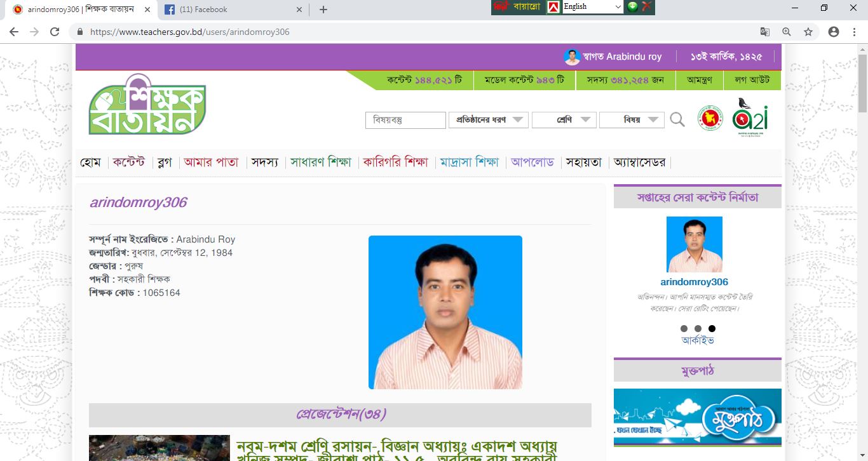Open the Google Translate page icon
868x461 pixels.
pyautogui.click(x=765, y=32)
